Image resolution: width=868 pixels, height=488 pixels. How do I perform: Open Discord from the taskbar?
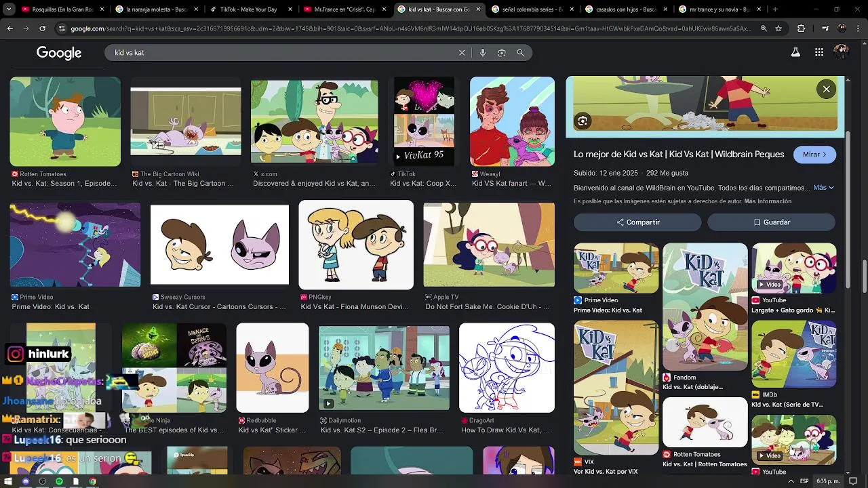point(26,481)
